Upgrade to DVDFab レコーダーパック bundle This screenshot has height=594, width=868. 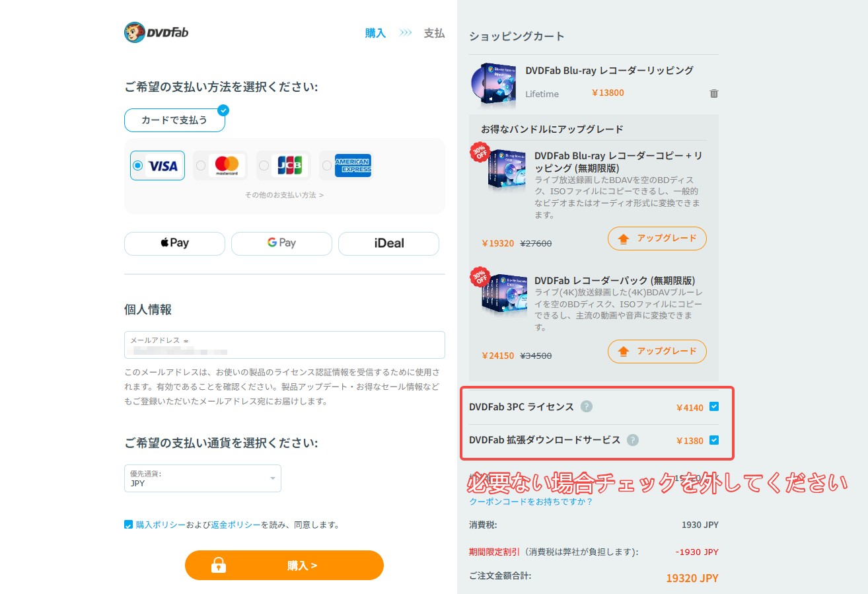[657, 352]
